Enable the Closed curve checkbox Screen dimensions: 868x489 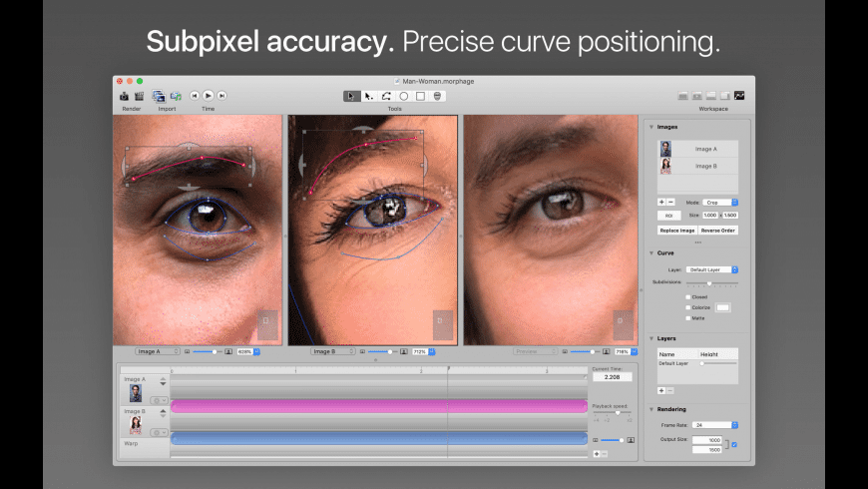pyautogui.click(x=688, y=296)
